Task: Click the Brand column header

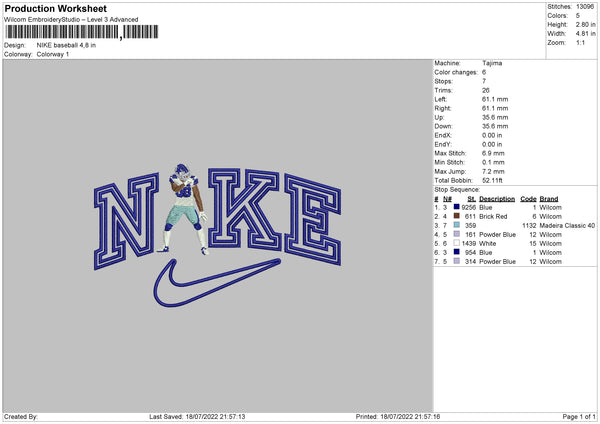Action: click(549, 199)
